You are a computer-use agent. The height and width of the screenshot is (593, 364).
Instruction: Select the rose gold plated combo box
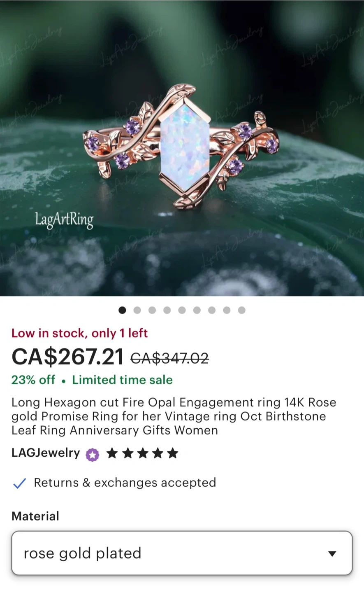point(182,553)
